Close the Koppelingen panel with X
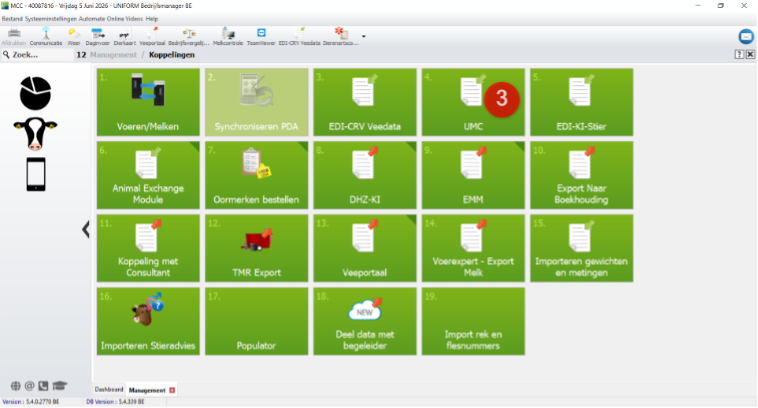 [750, 55]
